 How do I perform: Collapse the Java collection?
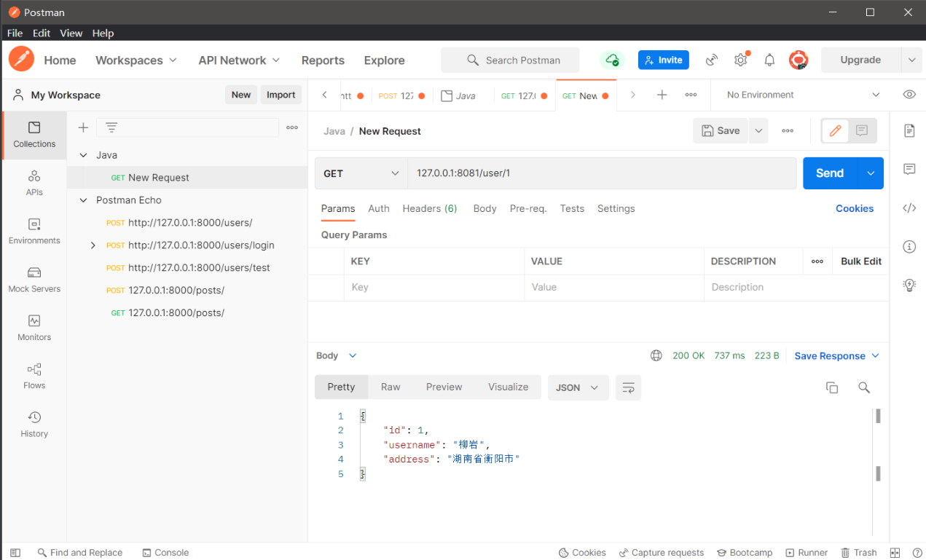[83, 155]
